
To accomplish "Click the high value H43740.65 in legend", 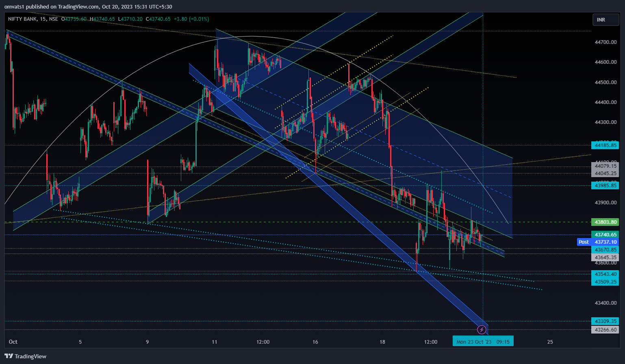I will tap(102, 19).
